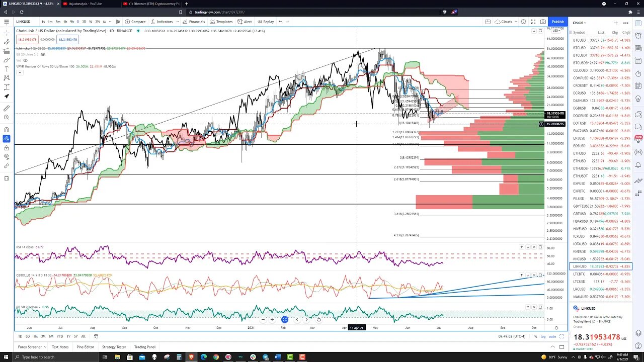Select the zoom in tool
Screen dimensions: 644x362
[x=7, y=117]
